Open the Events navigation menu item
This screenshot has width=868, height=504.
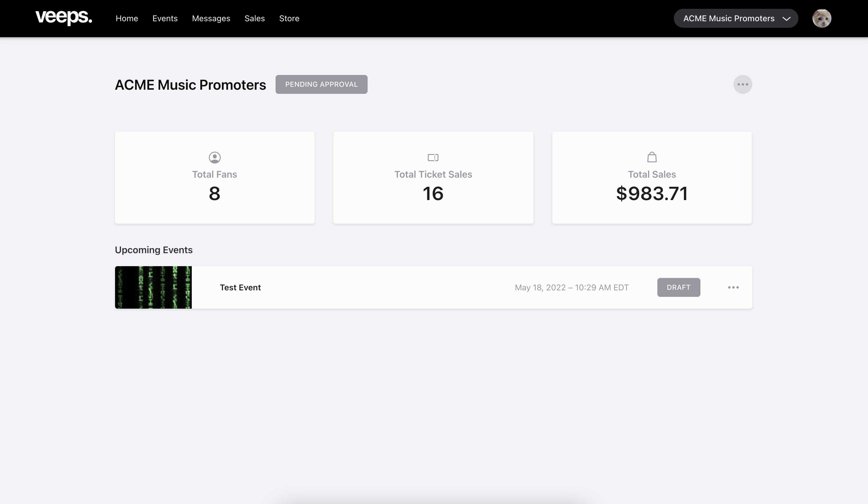[x=165, y=18]
